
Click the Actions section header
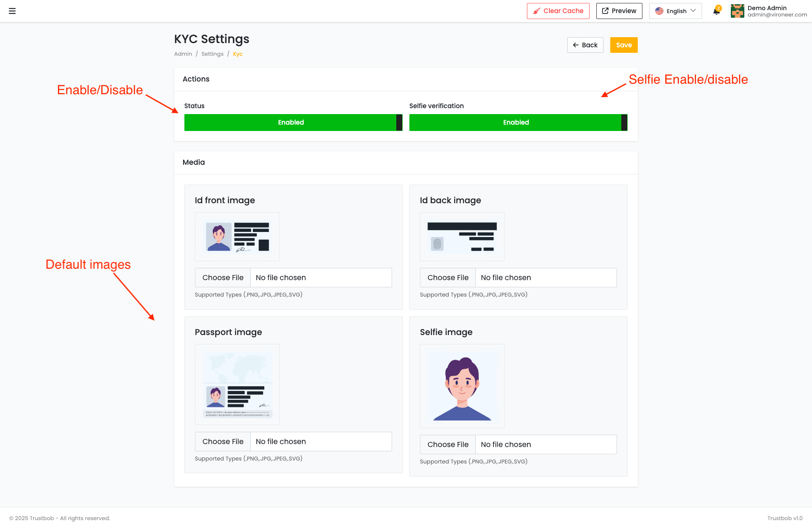[196, 79]
